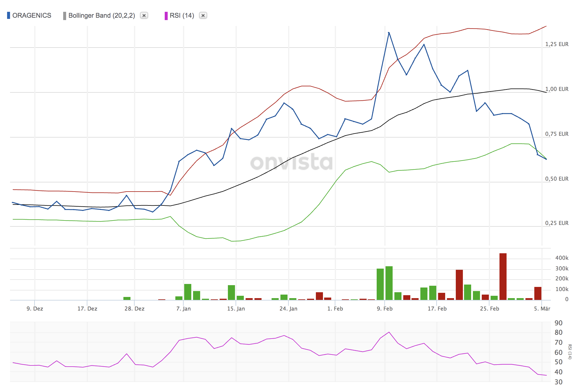
Task: Click the '300k' volume axis label
Action: tap(562, 269)
